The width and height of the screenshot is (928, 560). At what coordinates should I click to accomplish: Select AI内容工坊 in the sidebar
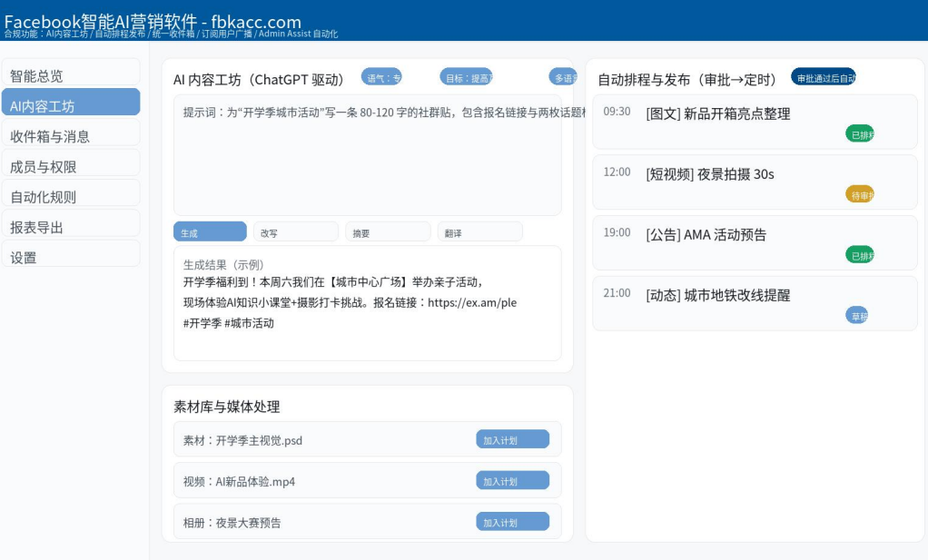click(71, 105)
